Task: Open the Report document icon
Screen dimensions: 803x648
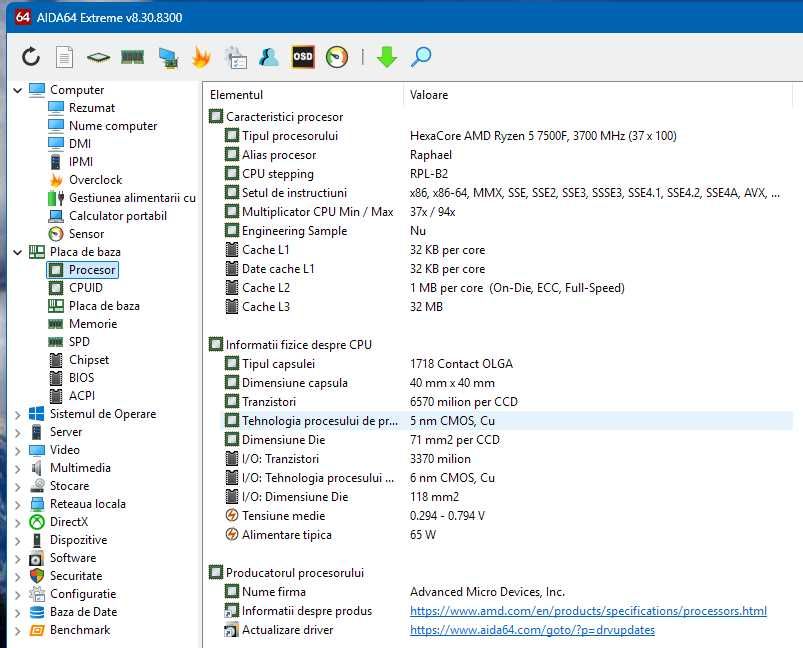Action: (65, 57)
